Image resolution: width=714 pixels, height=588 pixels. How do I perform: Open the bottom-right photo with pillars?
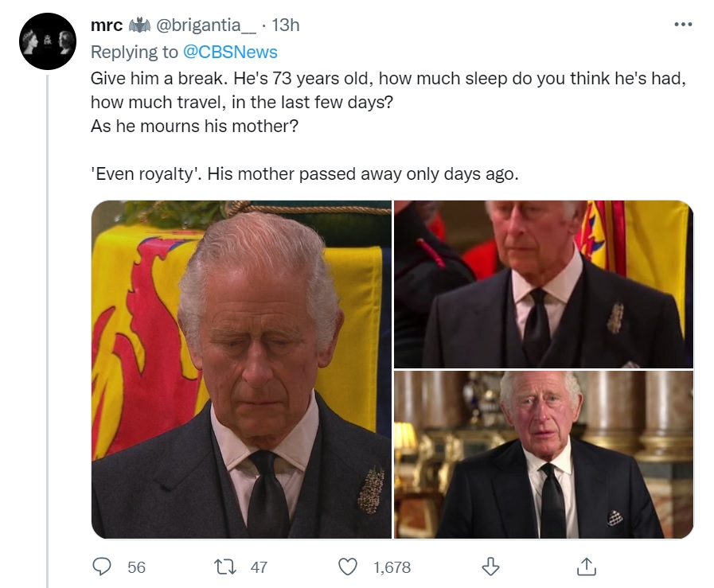point(544,454)
